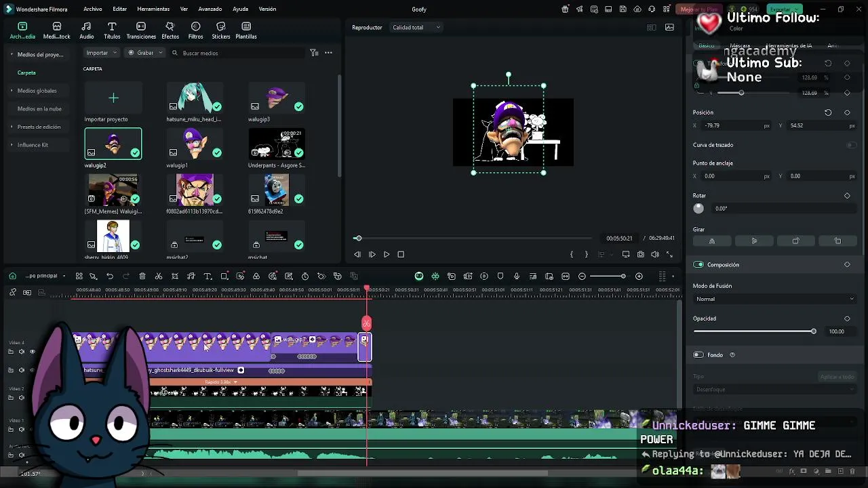Zoom in timeline with plus button

[x=639, y=277]
